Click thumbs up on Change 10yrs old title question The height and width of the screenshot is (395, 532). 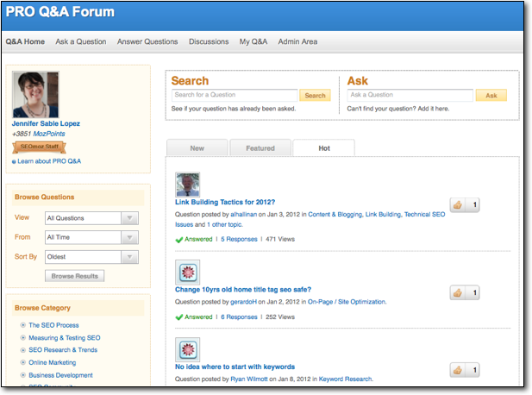[x=458, y=292]
